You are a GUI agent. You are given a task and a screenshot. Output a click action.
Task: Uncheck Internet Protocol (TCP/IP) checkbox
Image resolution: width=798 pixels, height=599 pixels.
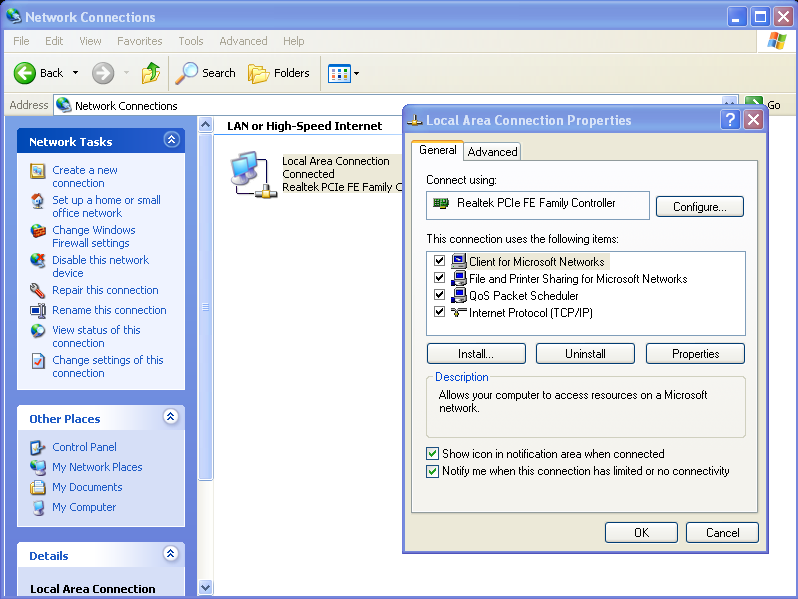tap(439, 312)
